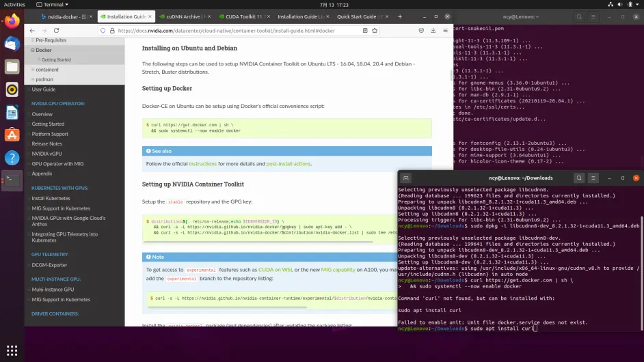Image resolution: width=644 pixels, height=362 pixels.
Task: Click horizontal scrollbar under experimental curl code
Action: (x=227, y=307)
